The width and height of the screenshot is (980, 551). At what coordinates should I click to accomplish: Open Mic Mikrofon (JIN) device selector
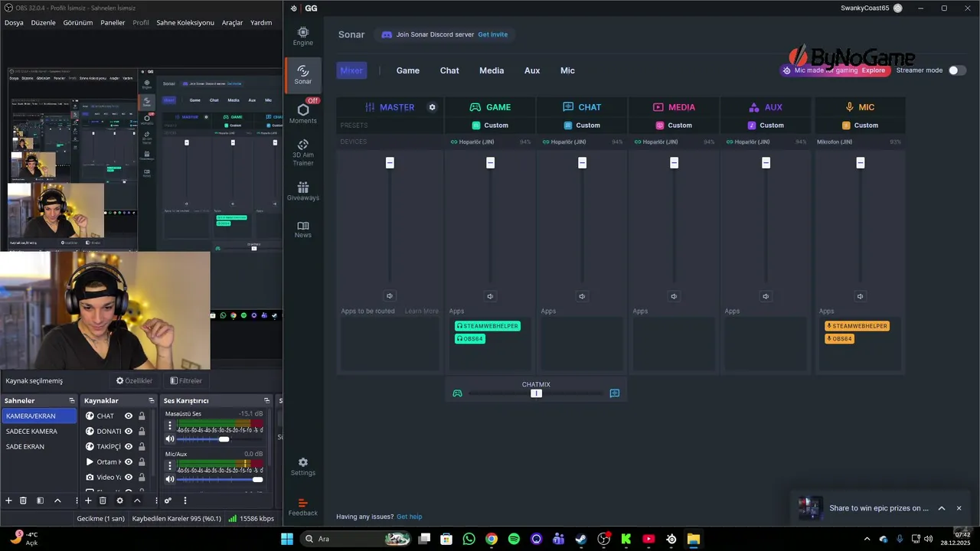coord(859,142)
